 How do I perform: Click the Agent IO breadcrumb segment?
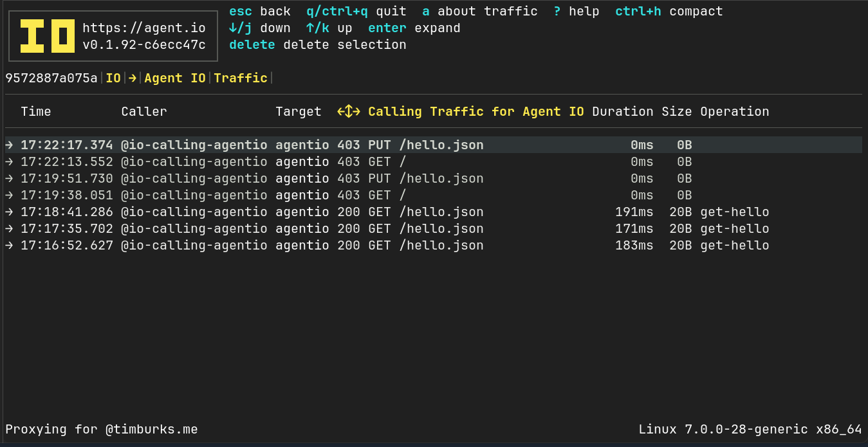click(x=175, y=78)
